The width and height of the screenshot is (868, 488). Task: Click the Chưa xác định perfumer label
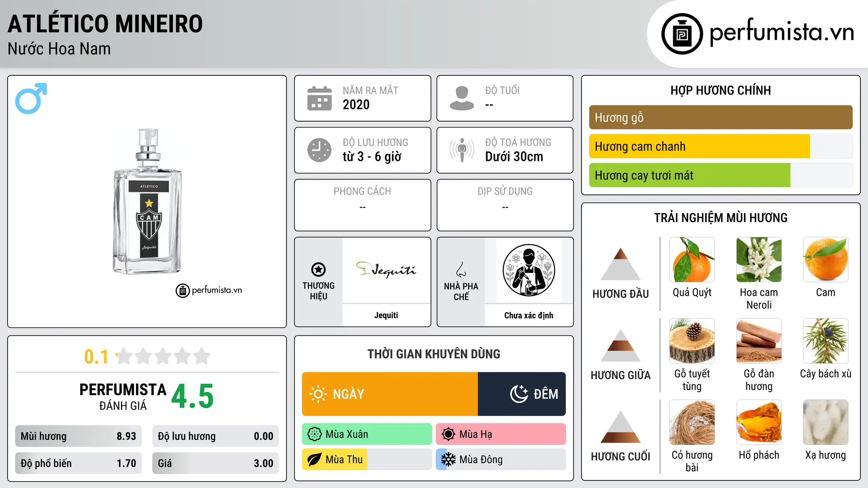(x=529, y=315)
